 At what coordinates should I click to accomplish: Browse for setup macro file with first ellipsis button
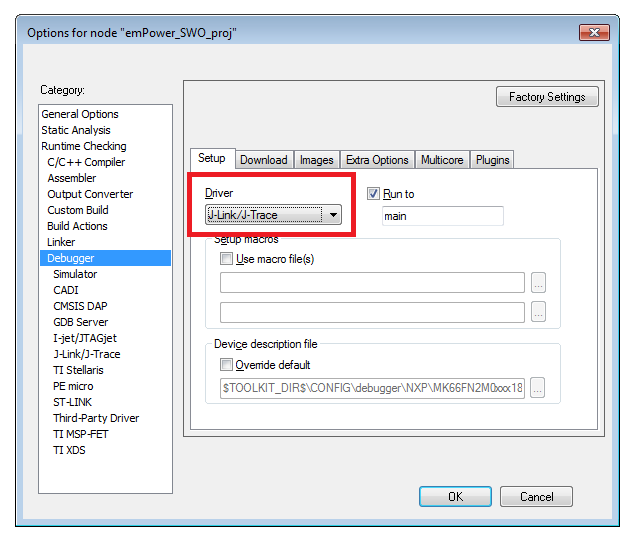(538, 283)
